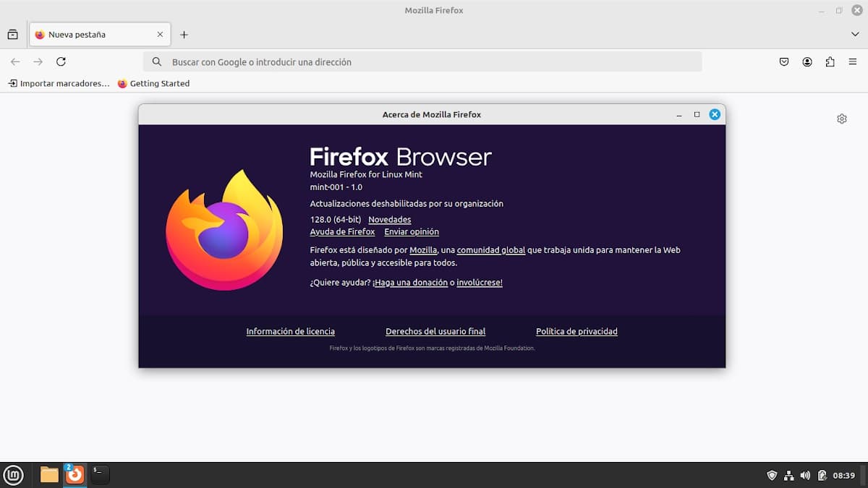Image resolution: width=868 pixels, height=488 pixels.
Task: Open the Firefox application menu (hamburger icon)
Action: click(x=853, y=61)
